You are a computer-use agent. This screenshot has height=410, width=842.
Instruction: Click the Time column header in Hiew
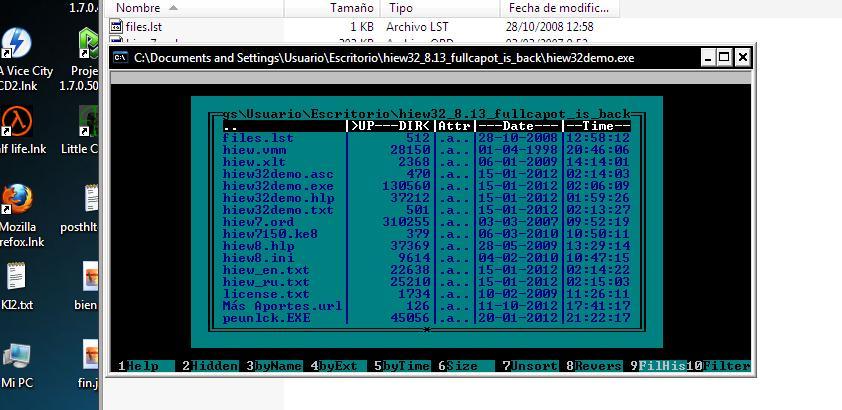(598, 126)
